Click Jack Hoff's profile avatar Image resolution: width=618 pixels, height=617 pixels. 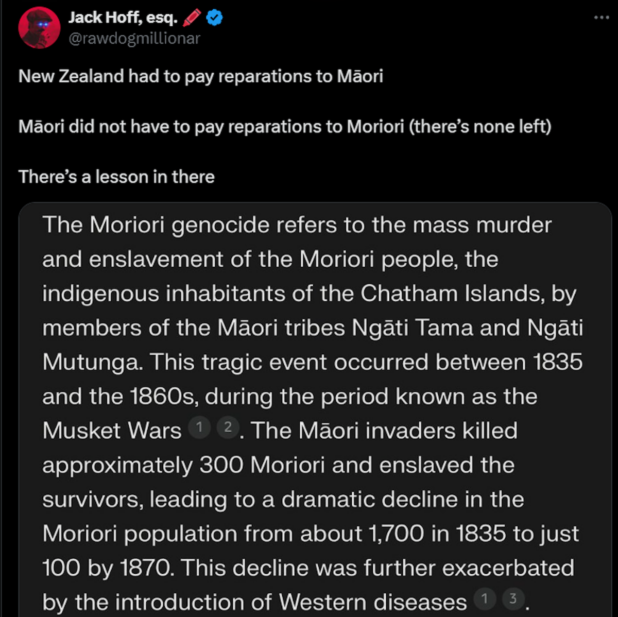tap(38, 27)
